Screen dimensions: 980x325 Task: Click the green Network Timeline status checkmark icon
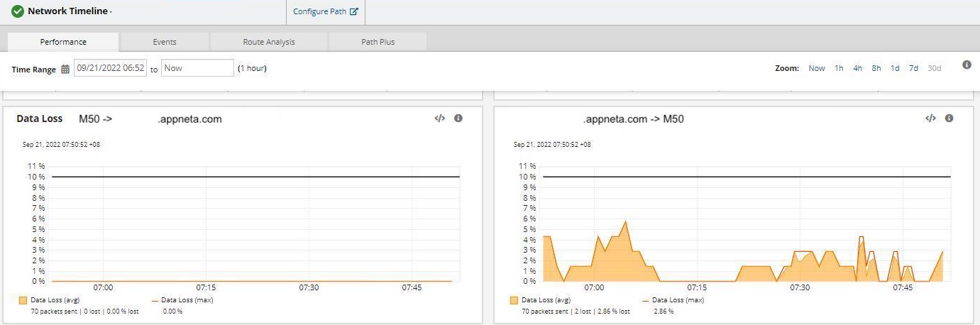[x=18, y=11]
